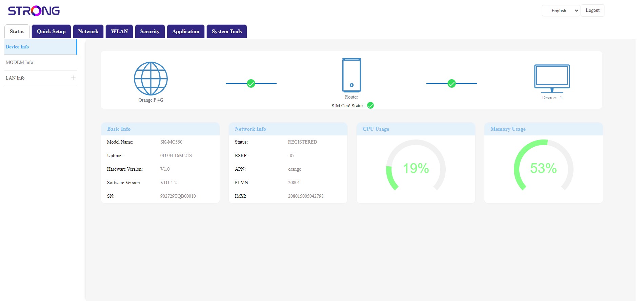
Task: Click uptime value 0D 0H 16M 21S
Action: [x=176, y=156]
